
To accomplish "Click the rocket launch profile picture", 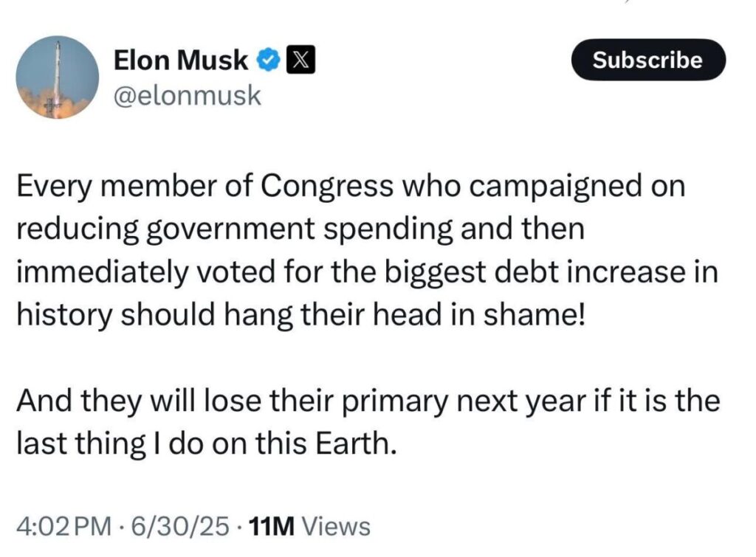I will [x=57, y=77].
